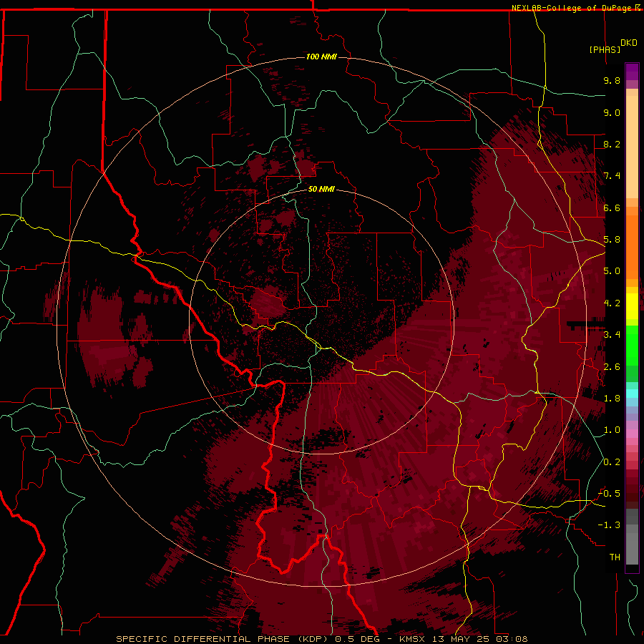Select the 4.2 legend value
Viewport: 644px width, 644px height.
point(612,303)
